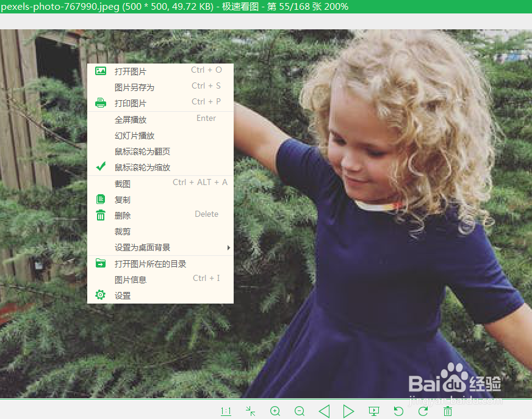The height and width of the screenshot is (419, 532).
Task: Click the Ctrl + ALT + A shortcut text
Action: point(200,183)
